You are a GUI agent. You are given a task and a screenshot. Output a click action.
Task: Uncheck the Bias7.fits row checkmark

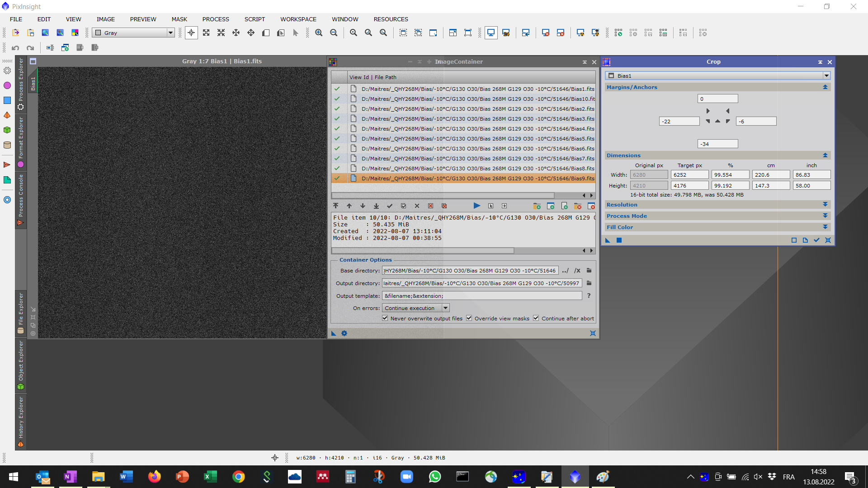[x=337, y=158]
